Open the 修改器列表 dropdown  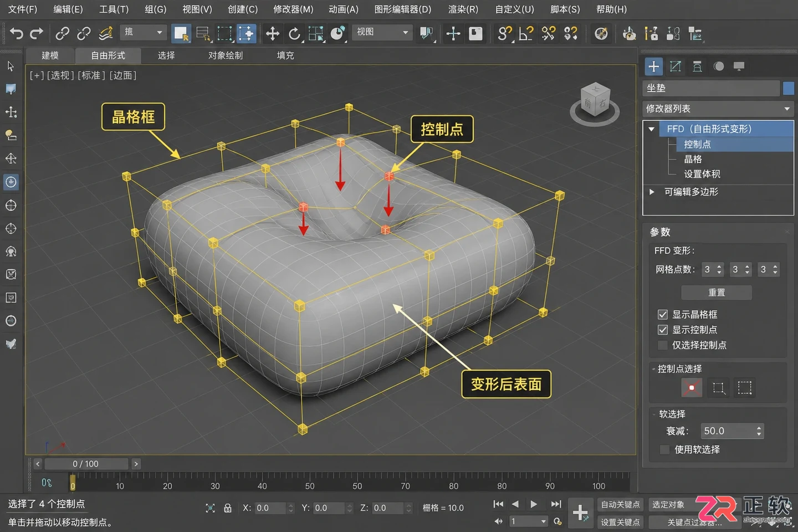coord(718,109)
